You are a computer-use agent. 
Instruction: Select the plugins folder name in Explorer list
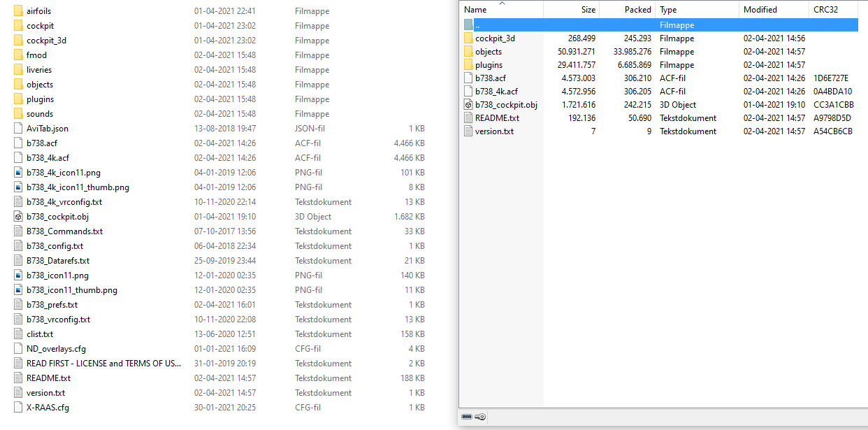pyautogui.click(x=40, y=99)
